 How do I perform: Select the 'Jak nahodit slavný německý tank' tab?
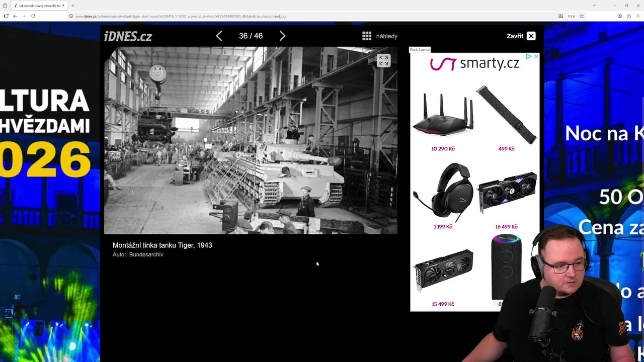39,6
